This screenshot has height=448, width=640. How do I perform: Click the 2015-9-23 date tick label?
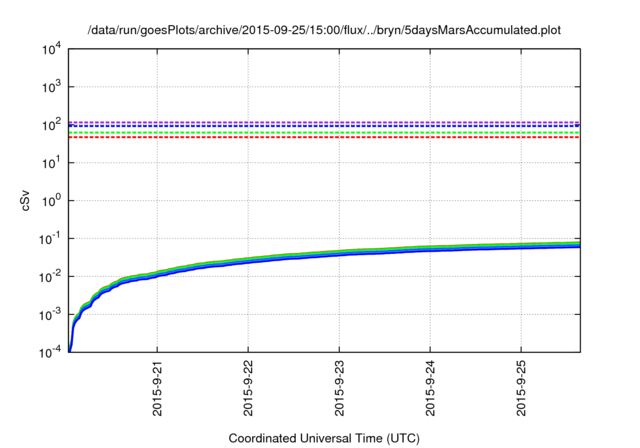[x=339, y=388]
